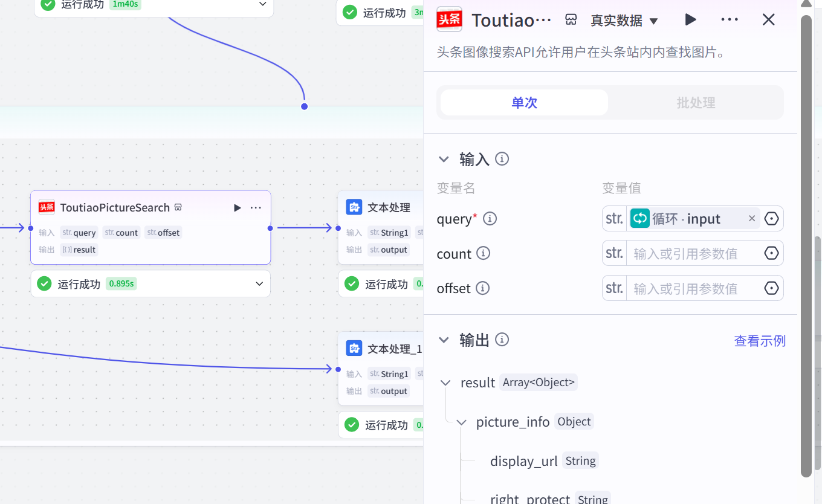Click the output port of ToutiaoPictureSearch node
The width and height of the screenshot is (822, 504).
(270, 228)
